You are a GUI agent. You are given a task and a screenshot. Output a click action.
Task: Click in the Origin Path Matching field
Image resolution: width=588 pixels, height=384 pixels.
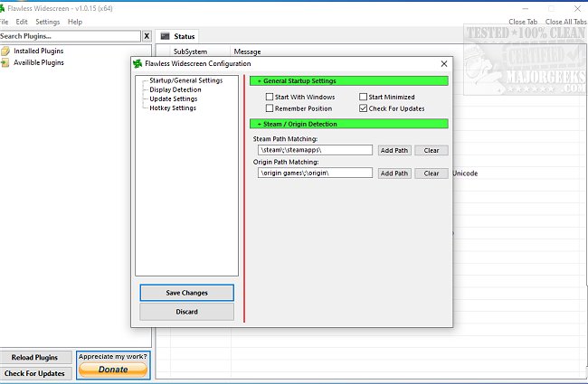coord(315,173)
